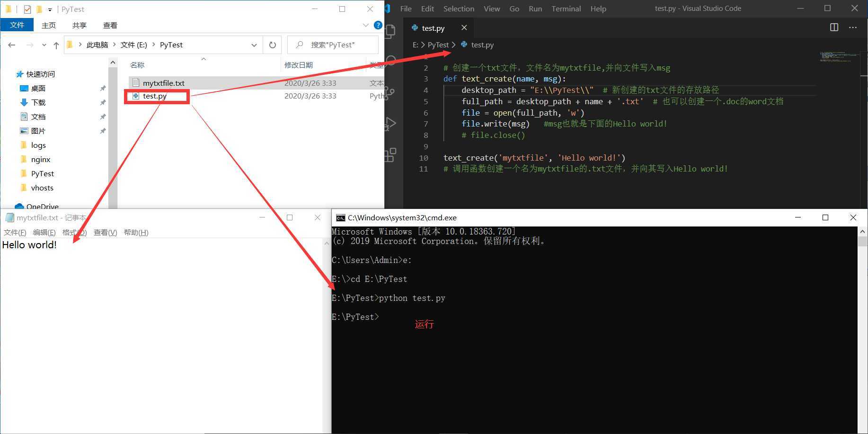Open 主页 ribbon tab in File Explorer
The image size is (868, 434).
48,25
